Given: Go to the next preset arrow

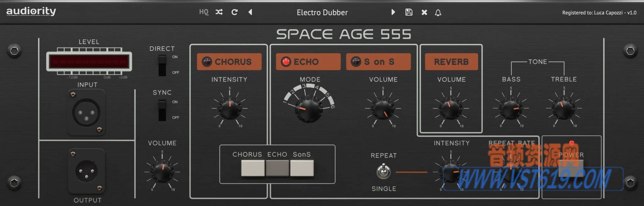Looking at the screenshot, I should point(393,12).
